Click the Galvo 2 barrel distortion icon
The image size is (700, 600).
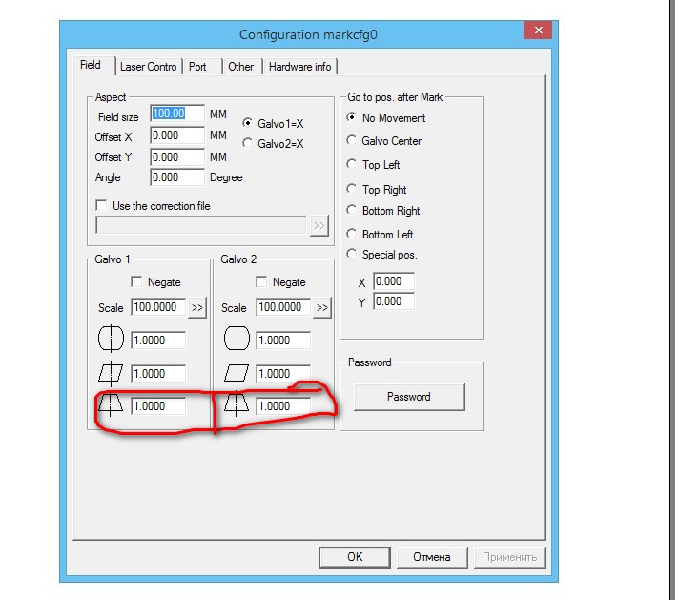(236, 341)
